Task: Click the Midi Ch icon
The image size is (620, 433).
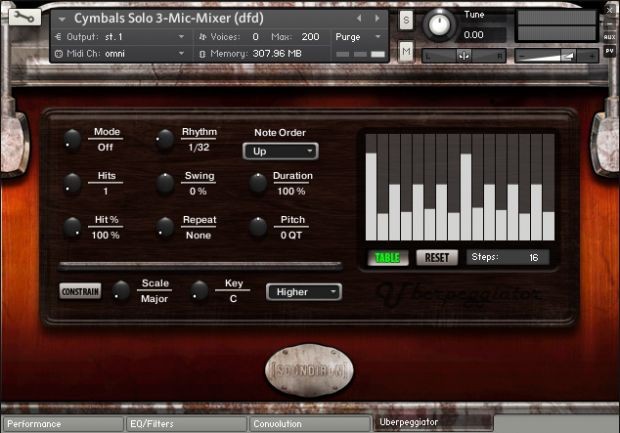Action: coord(59,53)
